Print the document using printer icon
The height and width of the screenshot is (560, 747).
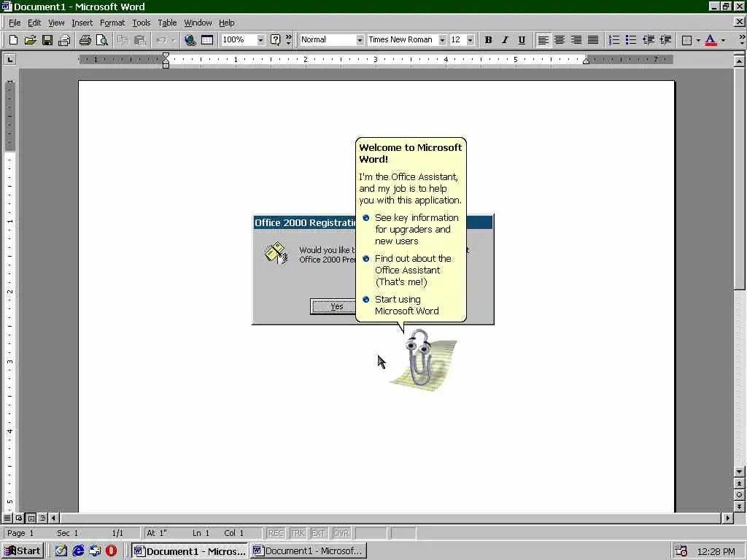(x=85, y=40)
